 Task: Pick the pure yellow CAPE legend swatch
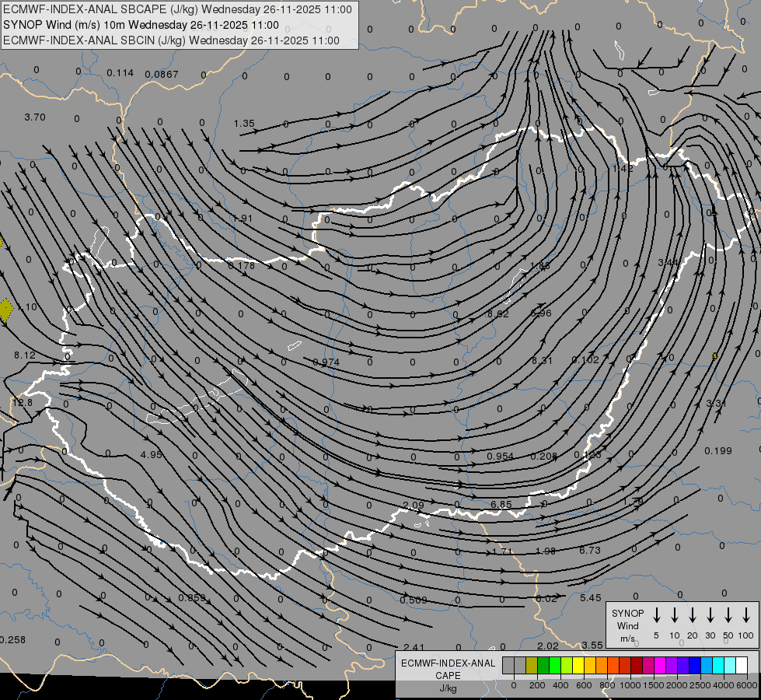578,665
